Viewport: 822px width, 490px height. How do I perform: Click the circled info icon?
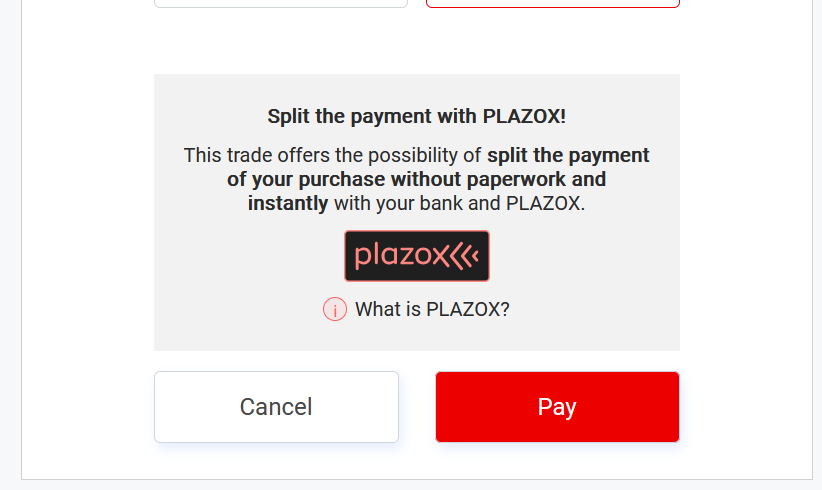(335, 309)
